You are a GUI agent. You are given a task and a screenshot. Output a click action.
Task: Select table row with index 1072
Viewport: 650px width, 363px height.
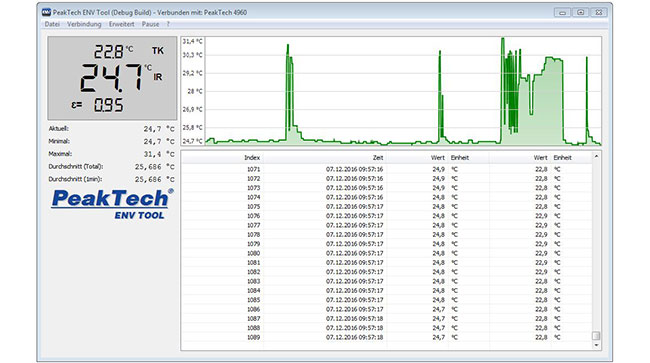pos(387,179)
